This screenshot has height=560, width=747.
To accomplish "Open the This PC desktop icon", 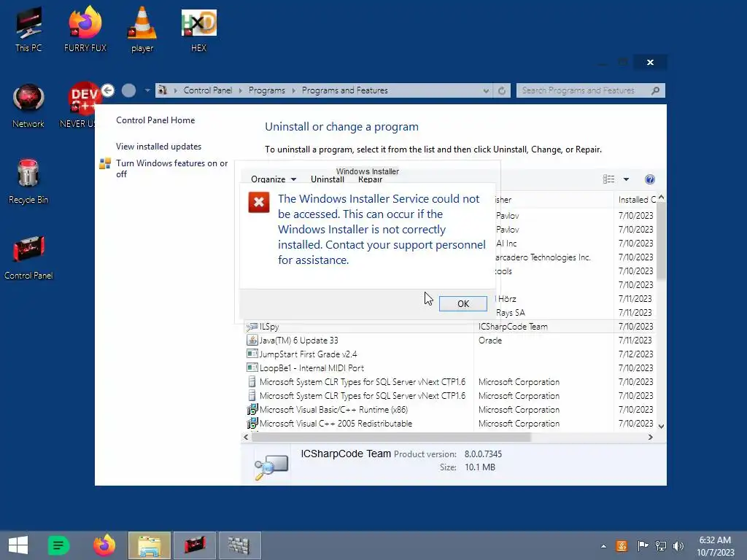I will [28, 29].
